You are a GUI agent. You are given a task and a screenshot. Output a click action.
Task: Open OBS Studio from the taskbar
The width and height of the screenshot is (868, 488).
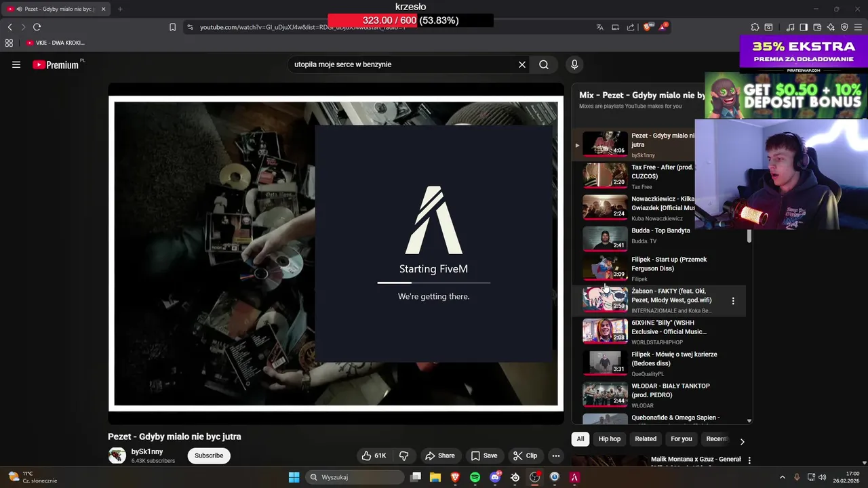click(535, 477)
